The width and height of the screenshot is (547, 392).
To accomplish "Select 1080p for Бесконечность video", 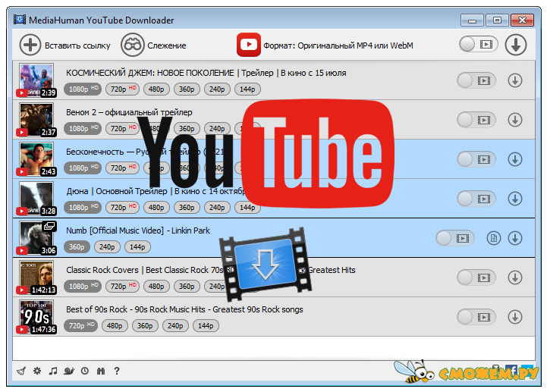I will 83,168.
